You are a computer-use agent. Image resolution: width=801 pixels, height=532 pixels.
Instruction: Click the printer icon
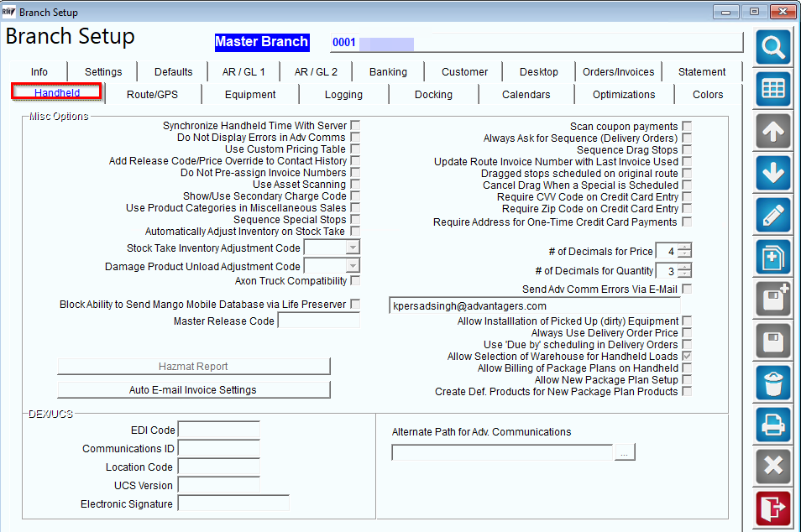tap(773, 425)
